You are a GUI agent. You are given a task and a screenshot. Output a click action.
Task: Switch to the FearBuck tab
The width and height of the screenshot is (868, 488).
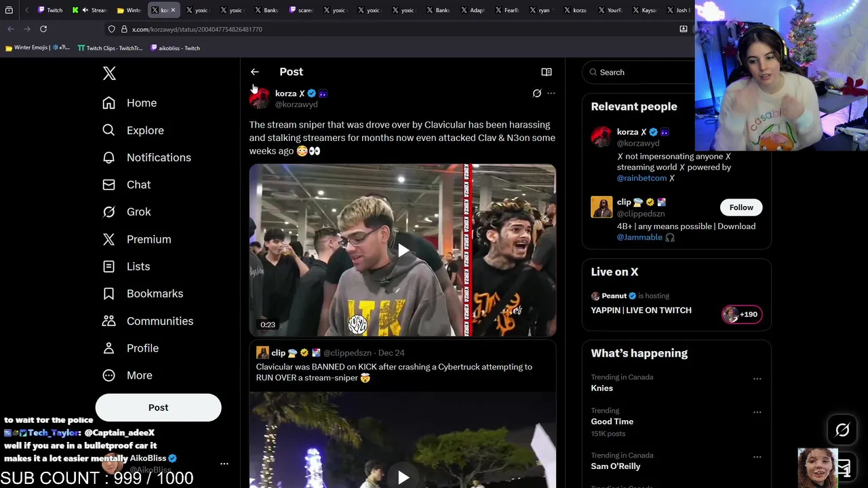pyautogui.click(x=507, y=10)
